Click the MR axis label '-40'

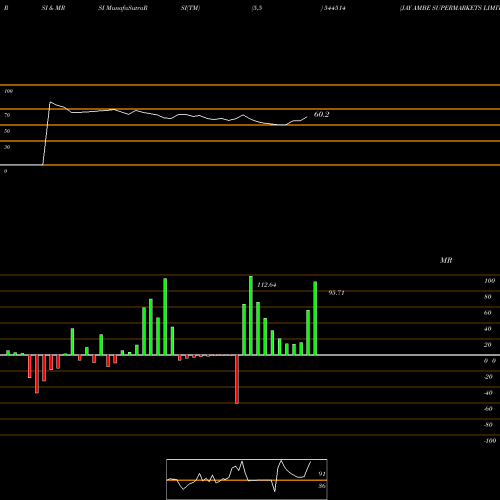(x=488, y=393)
